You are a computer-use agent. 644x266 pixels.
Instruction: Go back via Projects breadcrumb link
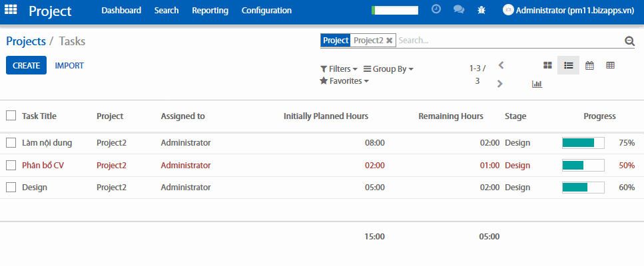25,41
